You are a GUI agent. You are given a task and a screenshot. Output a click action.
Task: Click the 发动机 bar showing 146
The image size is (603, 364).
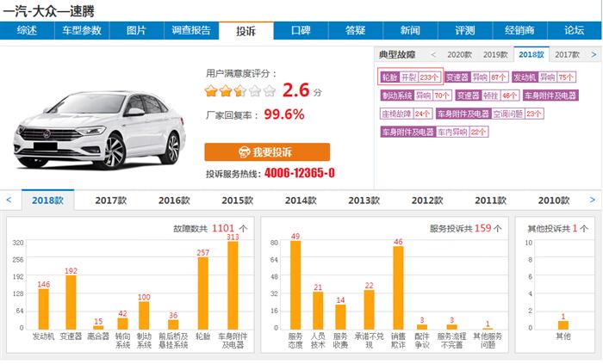[x=43, y=309]
